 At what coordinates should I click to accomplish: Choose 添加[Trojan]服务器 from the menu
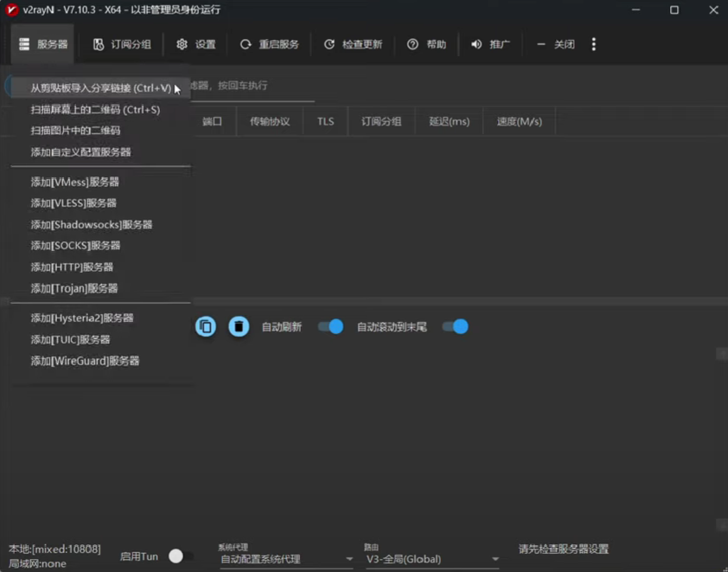pos(73,288)
